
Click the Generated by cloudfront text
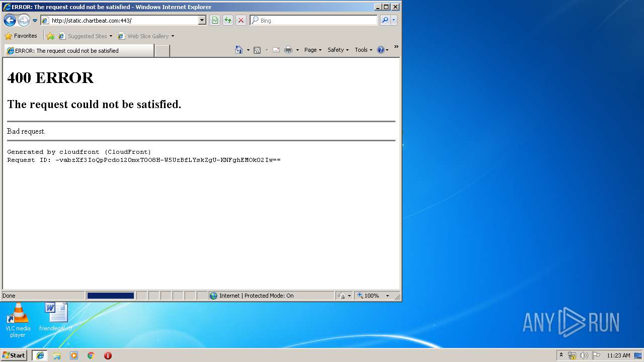tap(79, 152)
